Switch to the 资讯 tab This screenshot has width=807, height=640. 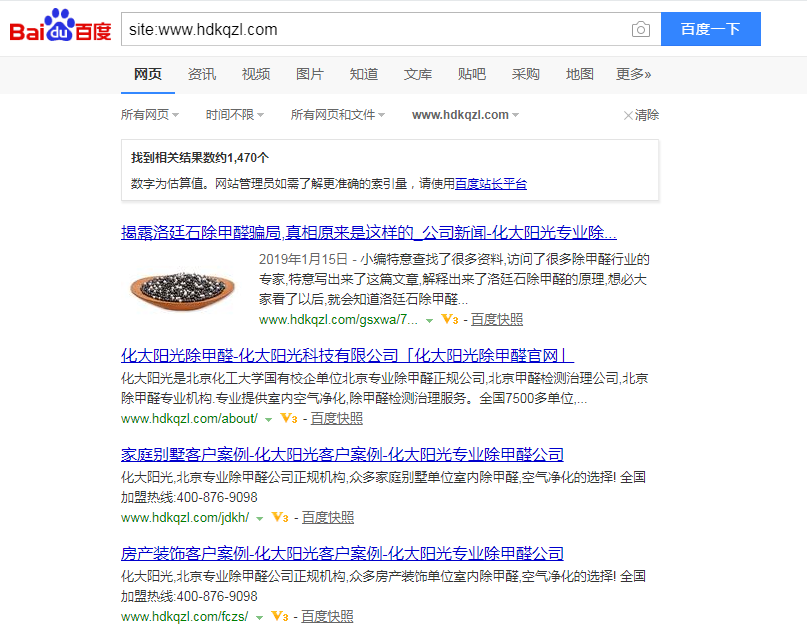click(202, 74)
